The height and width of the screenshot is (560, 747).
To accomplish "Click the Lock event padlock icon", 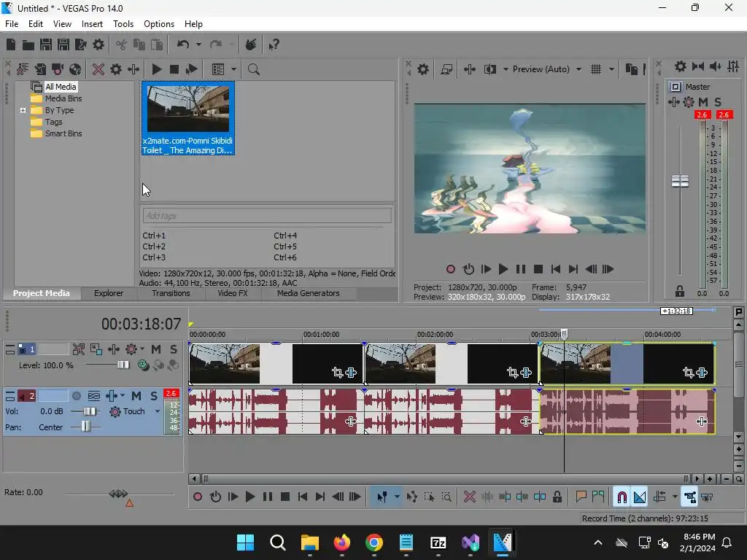I will click(557, 497).
